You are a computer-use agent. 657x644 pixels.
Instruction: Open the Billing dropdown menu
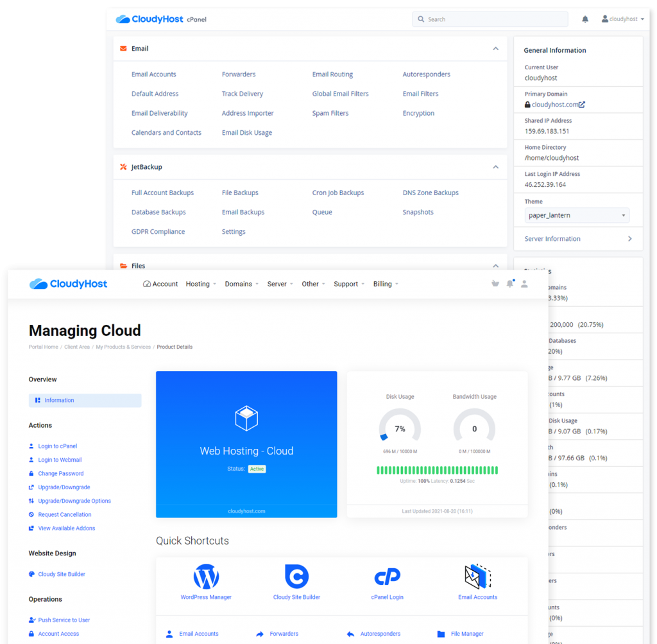point(386,284)
